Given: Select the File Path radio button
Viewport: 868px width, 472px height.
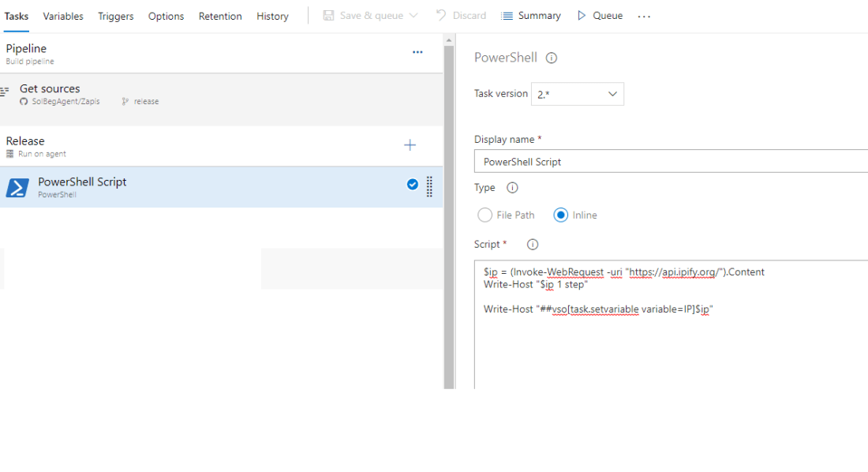Looking at the screenshot, I should [x=485, y=215].
